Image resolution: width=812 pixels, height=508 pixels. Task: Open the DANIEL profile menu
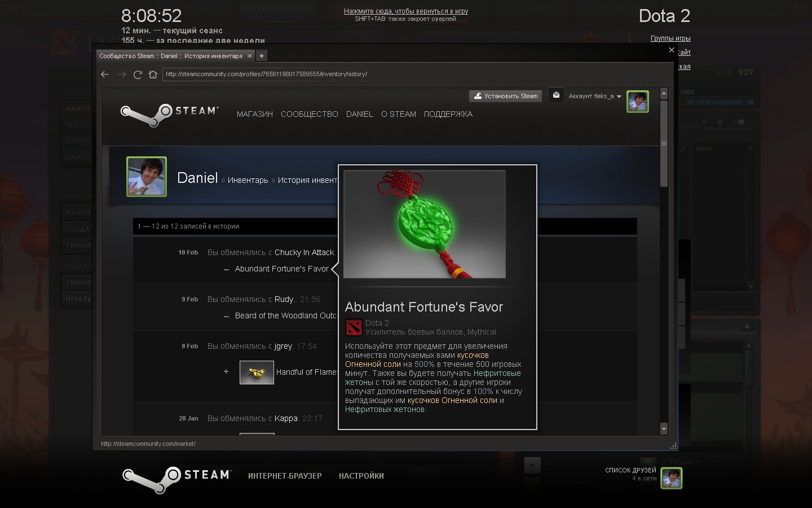360,114
